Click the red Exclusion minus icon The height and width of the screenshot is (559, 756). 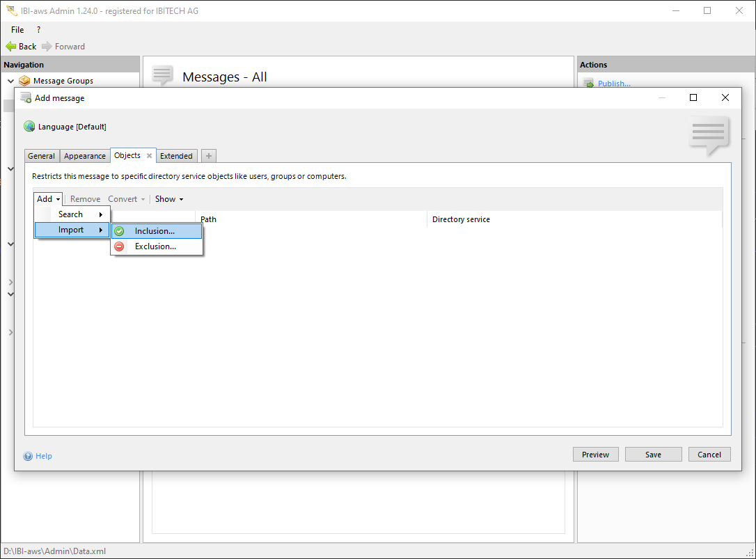[119, 246]
